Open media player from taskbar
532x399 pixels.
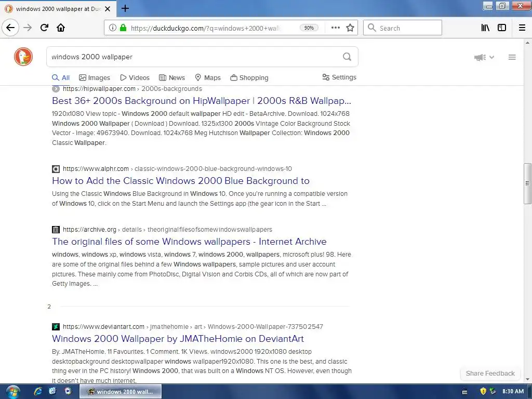click(x=68, y=391)
